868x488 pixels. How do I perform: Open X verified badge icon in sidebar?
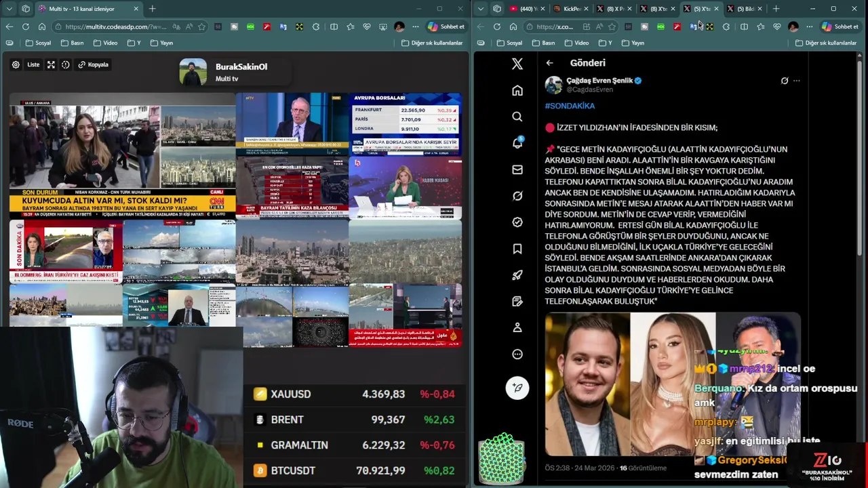pos(517,222)
